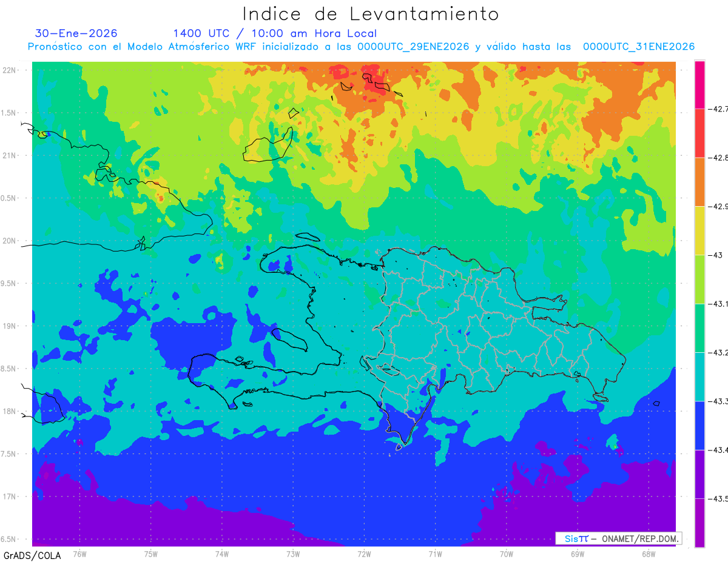Click the WRF forecast line starting with "Pronóstico"
728x562 pixels.
pyautogui.click(x=361, y=47)
